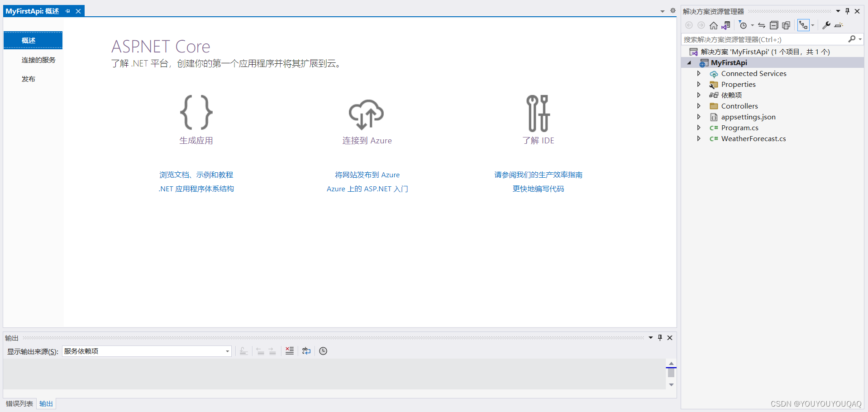Click the Back arrow in Solution Explorer toolbar
The height and width of the screenshot is (412, 868).
pos(689,25)
